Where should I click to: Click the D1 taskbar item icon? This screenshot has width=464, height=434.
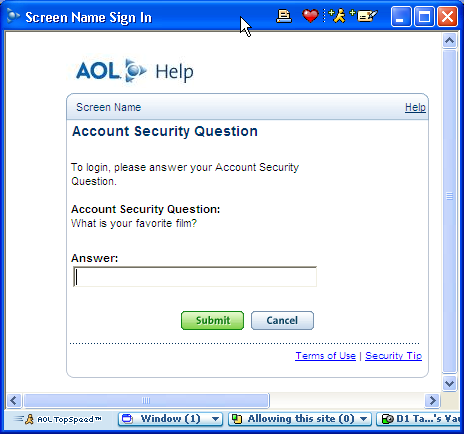(387, 419)
